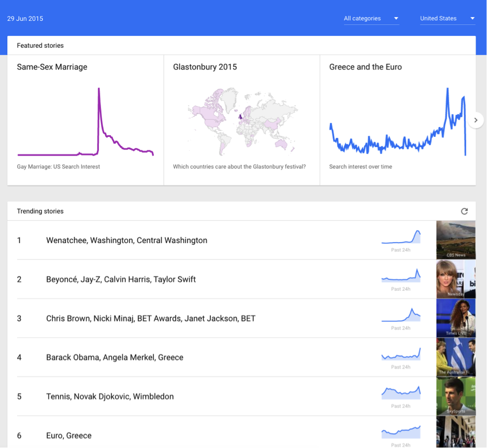Open the Beyoncé, Jay-Z, Calvin Harris story
Image resolution: width=487 pixels, height=448 pixels.
tap(120, 279)
